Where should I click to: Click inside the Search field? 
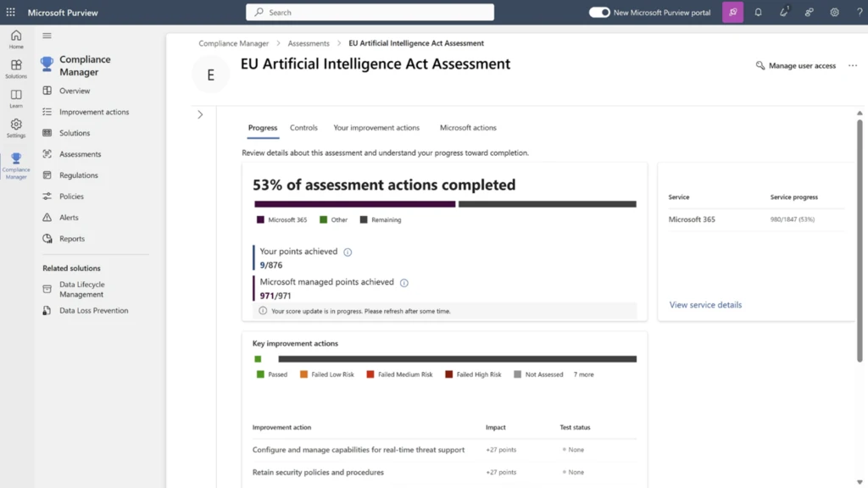coord(370,12)
